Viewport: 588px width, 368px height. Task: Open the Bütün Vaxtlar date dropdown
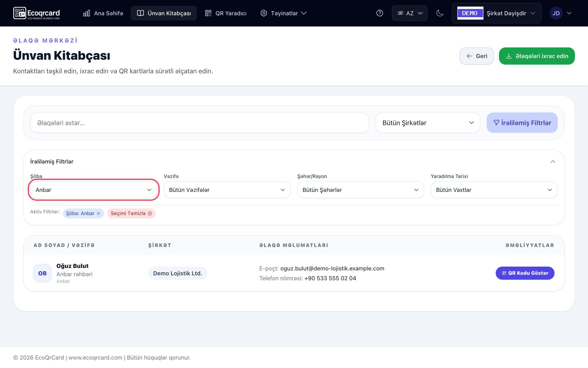[494, 190]
